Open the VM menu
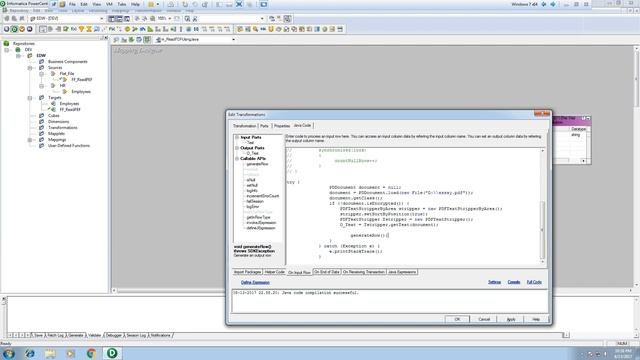The width and height of the screenshot is (640, 360). [x=109, y=4]
